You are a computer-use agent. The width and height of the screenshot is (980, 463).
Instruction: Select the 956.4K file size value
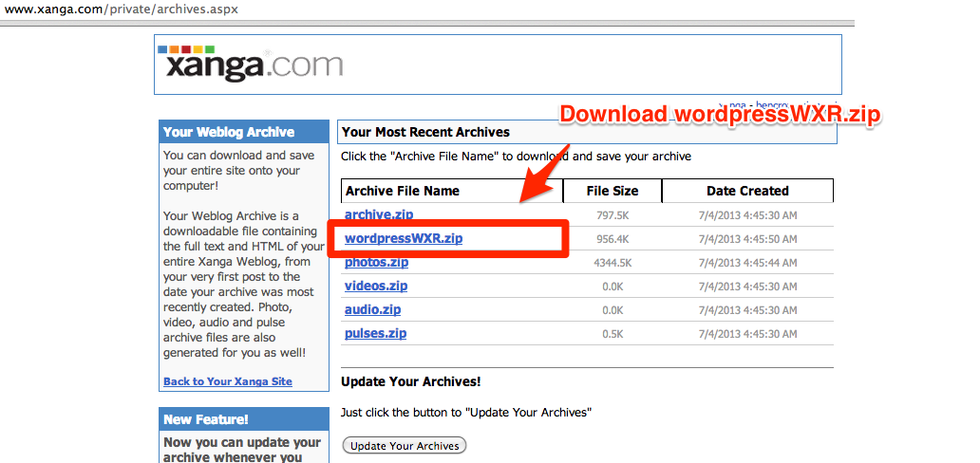tap(612, 239)
